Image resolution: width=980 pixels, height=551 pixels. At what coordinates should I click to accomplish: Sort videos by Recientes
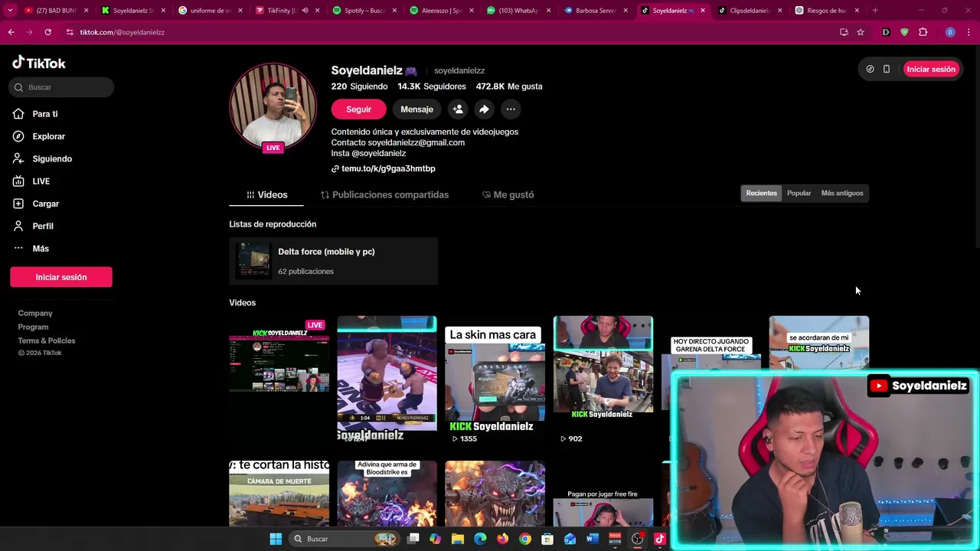coord(761,193)
